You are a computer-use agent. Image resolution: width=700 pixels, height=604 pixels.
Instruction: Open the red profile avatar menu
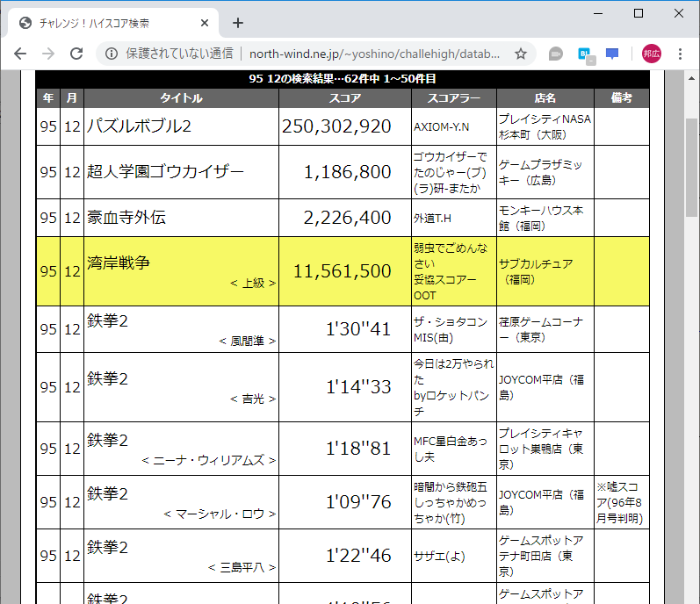(x=652, y=54)
